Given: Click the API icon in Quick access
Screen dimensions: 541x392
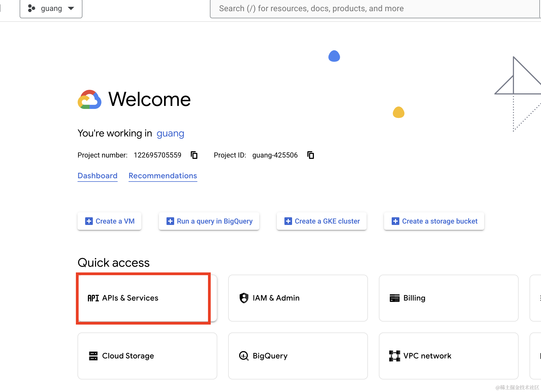Looking at the screenshot, I should coord(93,298).
